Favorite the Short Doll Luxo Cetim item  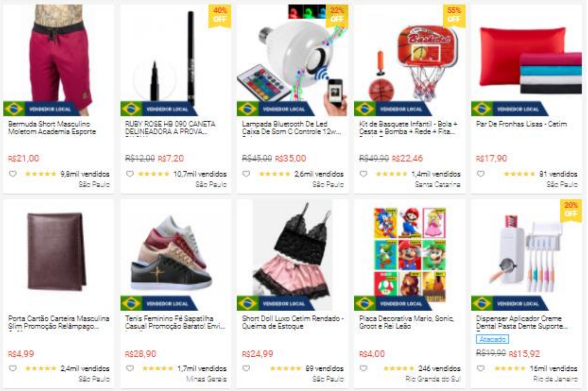(246, 368)
